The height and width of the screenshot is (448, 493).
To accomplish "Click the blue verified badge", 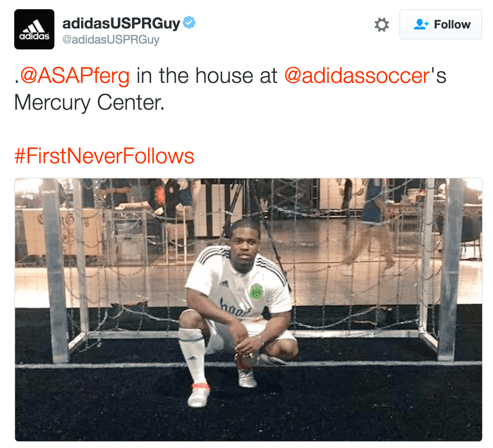I will [x=189, y=23].
